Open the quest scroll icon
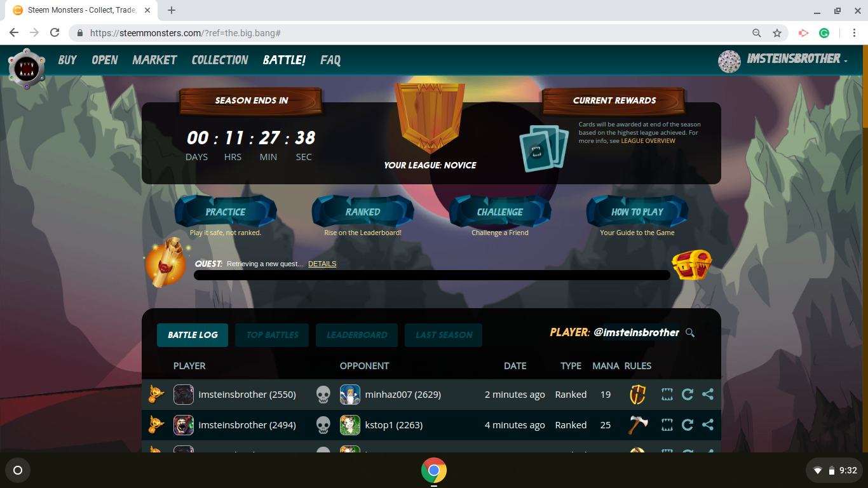868x488 pixels. coord(166,262)
